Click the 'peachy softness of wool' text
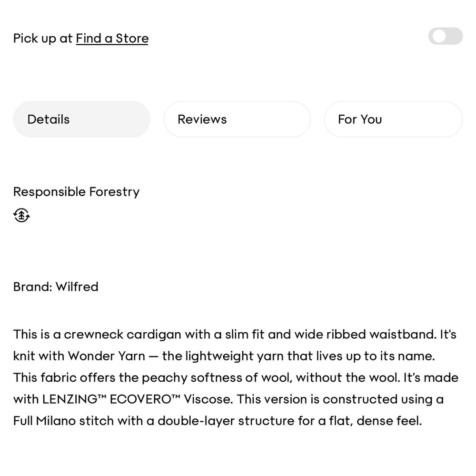 pos(217,378)
